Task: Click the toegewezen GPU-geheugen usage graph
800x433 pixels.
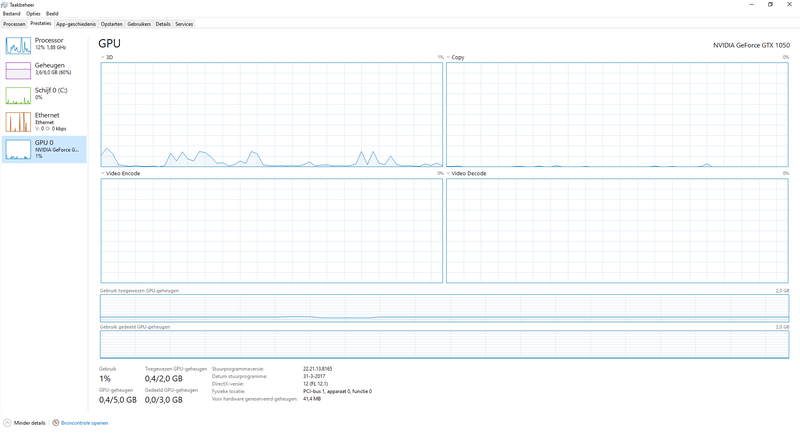Action: pyautogui.click(x=444, y=308)
